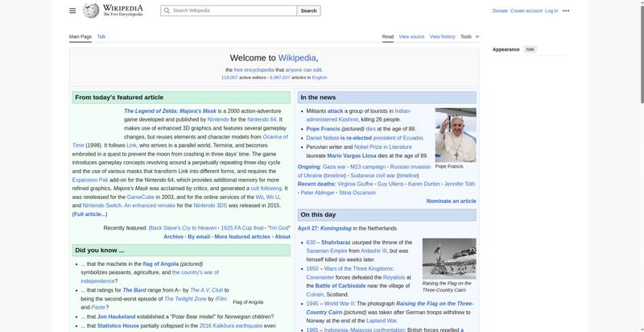Click the Pope Francis photo thumbnail
Screen dimensions: 644x332
[456, 135]
